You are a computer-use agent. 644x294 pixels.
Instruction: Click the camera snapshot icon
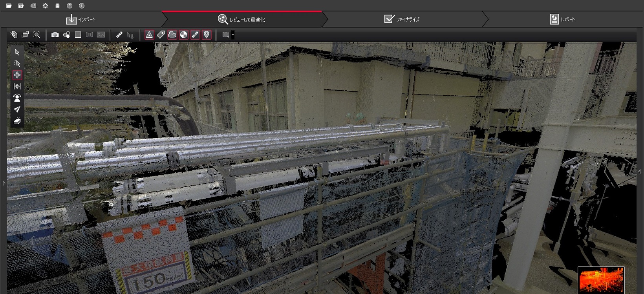pos(55,35)
